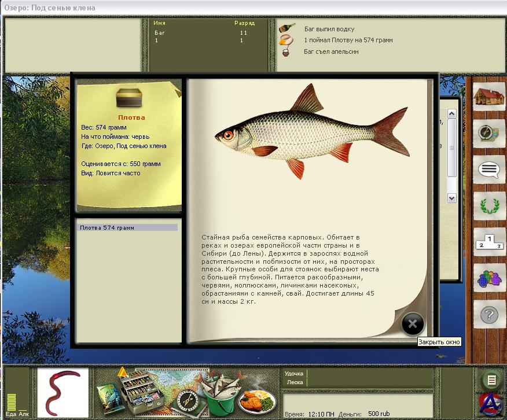Select 'Плотва 574 грамм' in catch list
The height and width of the screenshot is (420, 507).
(128, 228)
